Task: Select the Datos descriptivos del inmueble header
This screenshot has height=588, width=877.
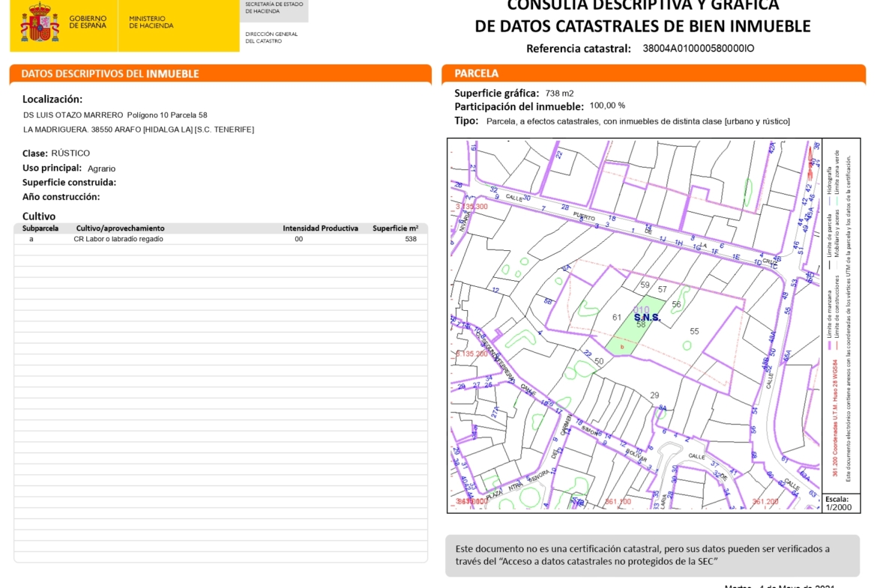Action: [110, 73]
